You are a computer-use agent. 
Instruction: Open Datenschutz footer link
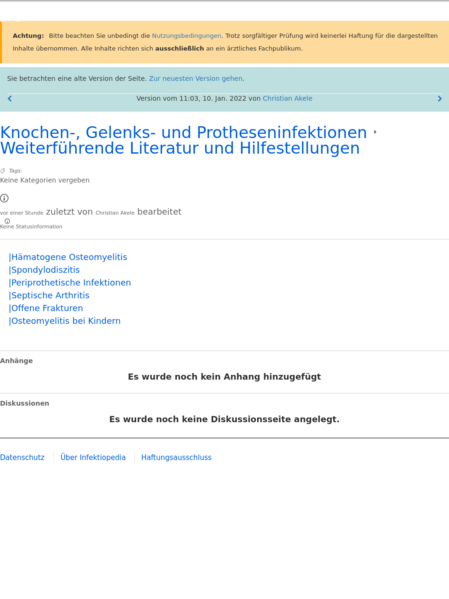22,457
